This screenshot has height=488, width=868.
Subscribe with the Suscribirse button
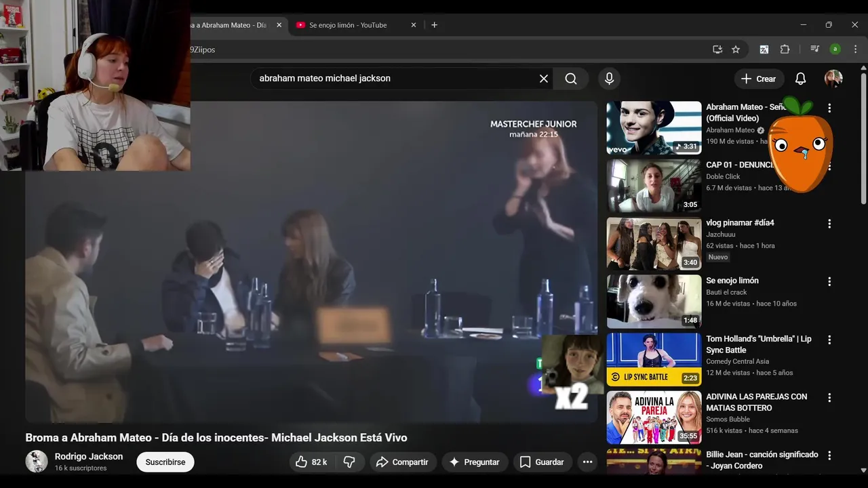click(x=165, y=462)
